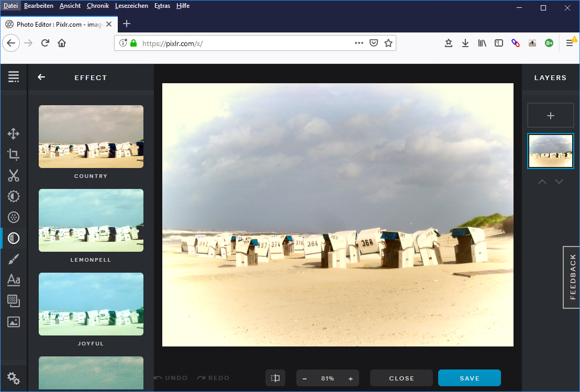
Task: Select the Draw brush tool
Action: pos(14,259)
